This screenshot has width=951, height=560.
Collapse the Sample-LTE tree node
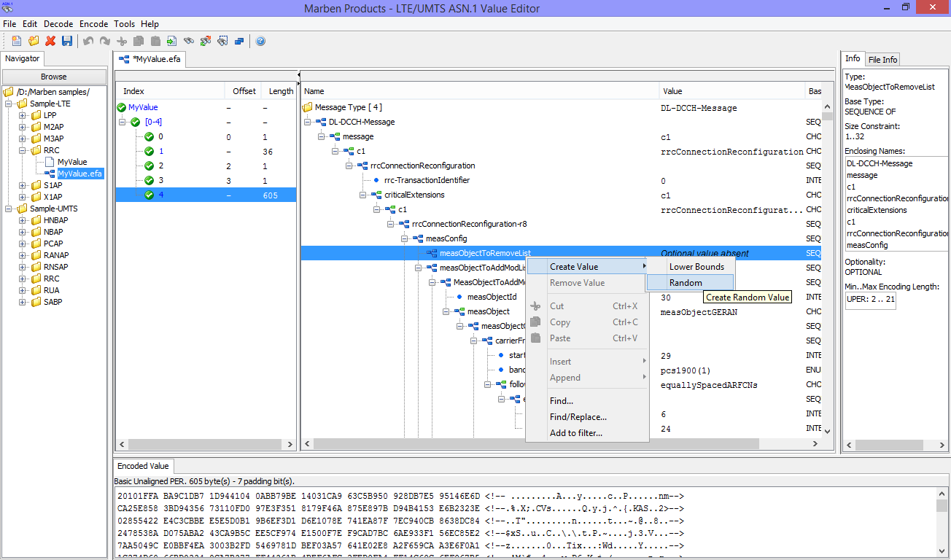click(9, 104)
